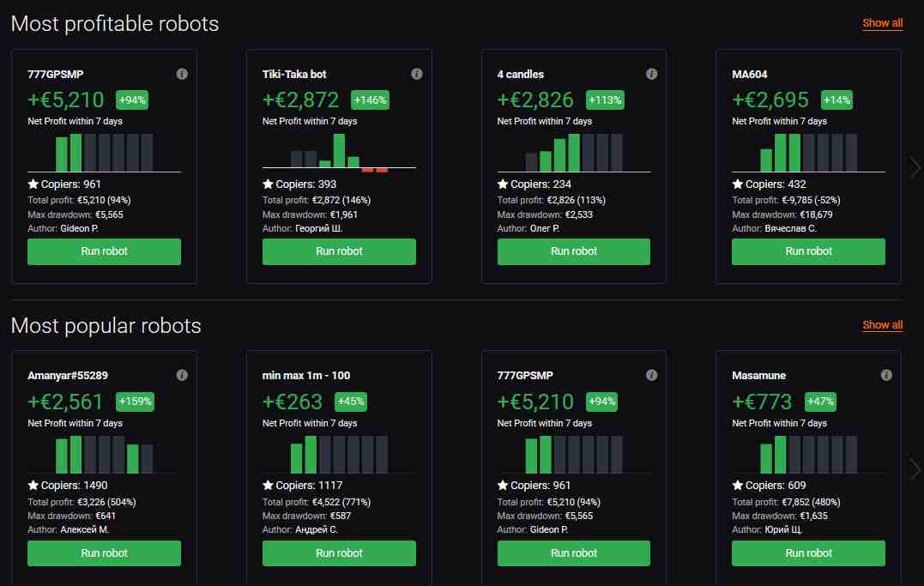Screen dimensions: 924x586
Task: Run the min max 1m - 100 robot
Action: pyautogui.click(x=339, y=553)
